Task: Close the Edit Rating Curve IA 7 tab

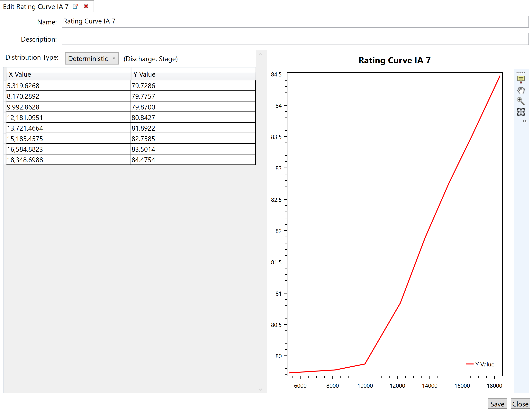Action: coord(86,6)
